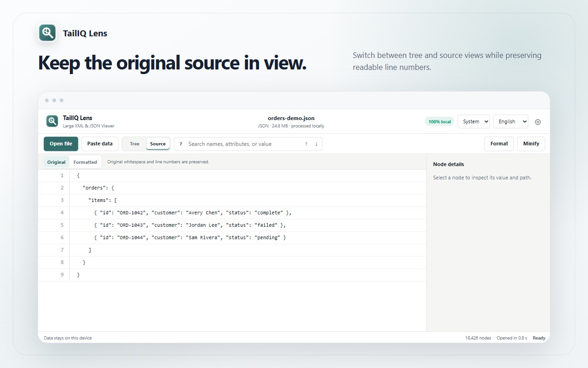Click the TailIQ Lens logo in the page header
The image size is (588, 368).
tap(47, 33)
